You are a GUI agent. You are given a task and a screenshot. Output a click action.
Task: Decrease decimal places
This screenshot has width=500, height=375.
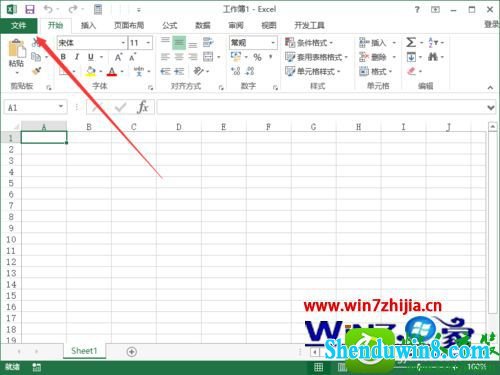250,71
